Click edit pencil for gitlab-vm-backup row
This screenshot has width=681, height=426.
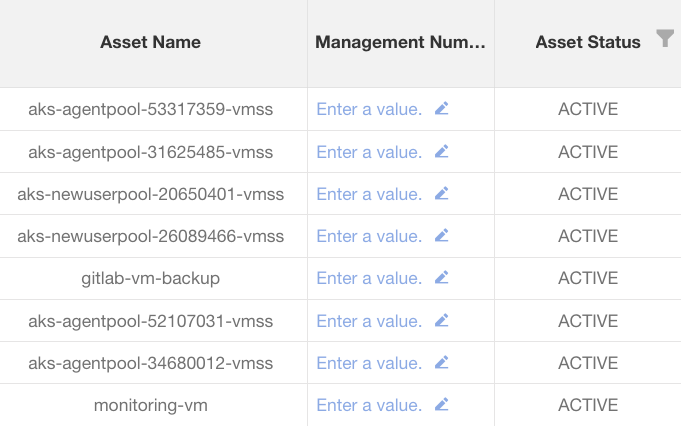[442, 278]
